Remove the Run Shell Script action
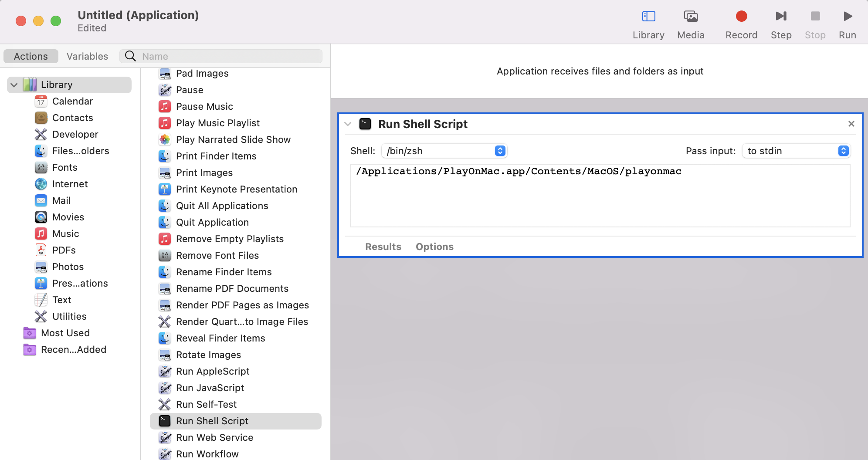The height and width of the screenshot is (460, 868). pyautogui.click(x=851, y=124)
